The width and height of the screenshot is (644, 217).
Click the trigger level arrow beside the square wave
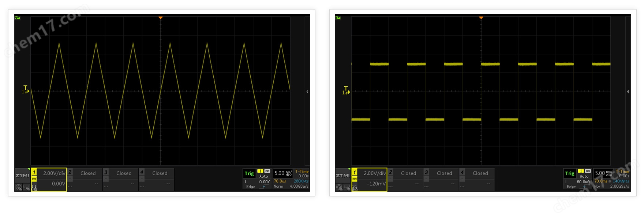pyautogui.click(x=346, y=92)
